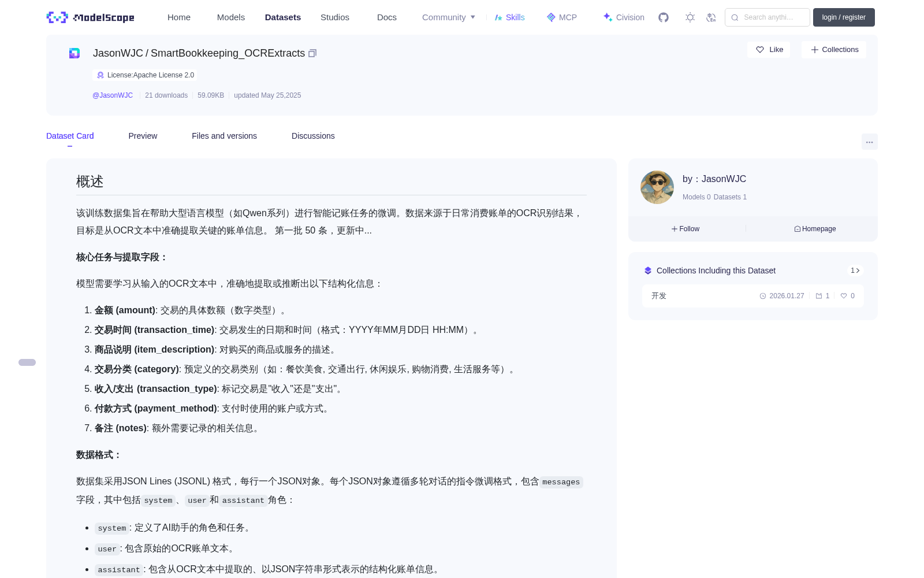Click the Homepage house icon
Screen dimensions: 924x578
pos(798,229)
